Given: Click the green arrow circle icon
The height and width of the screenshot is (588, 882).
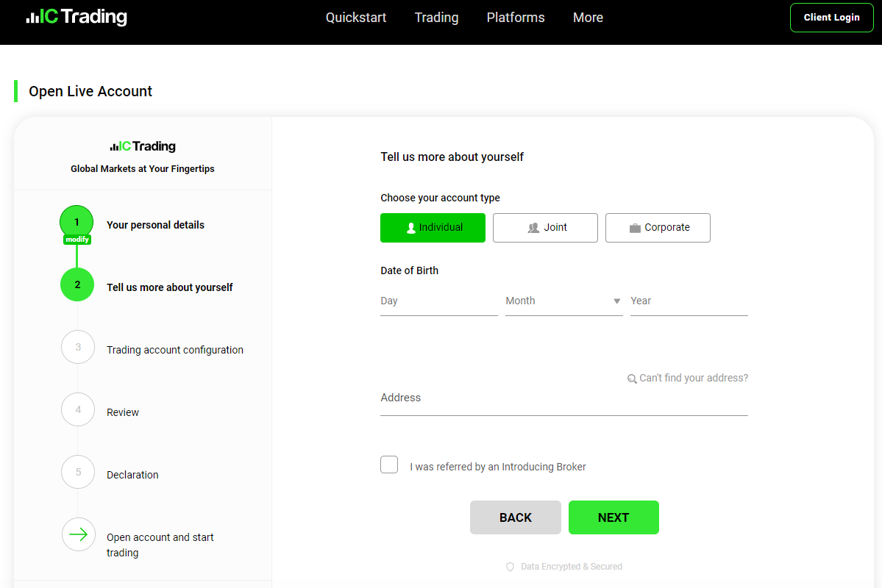Looking at the screenshot, I should click(x=78, y=534).
